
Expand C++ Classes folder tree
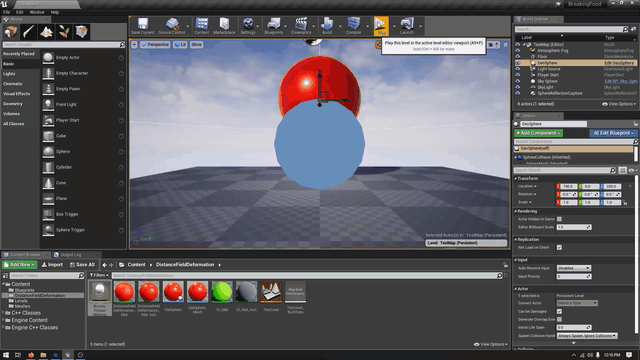[4, 313]
